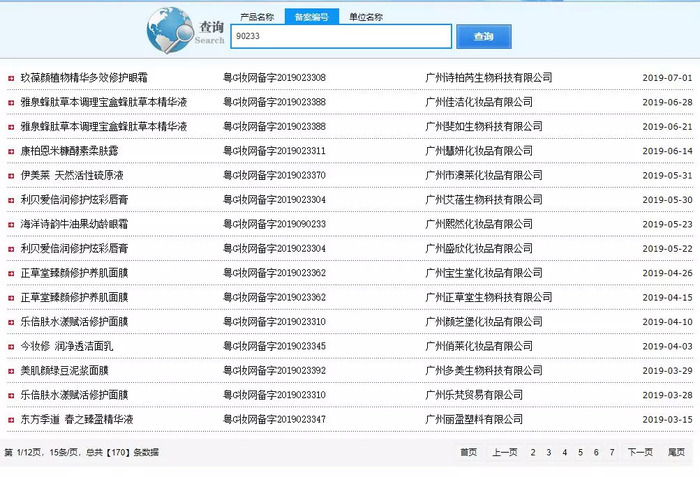Viewport: 700px width, 477px height.
Task: Click the page count text 第 1/12页
Action: coord(23,453)
